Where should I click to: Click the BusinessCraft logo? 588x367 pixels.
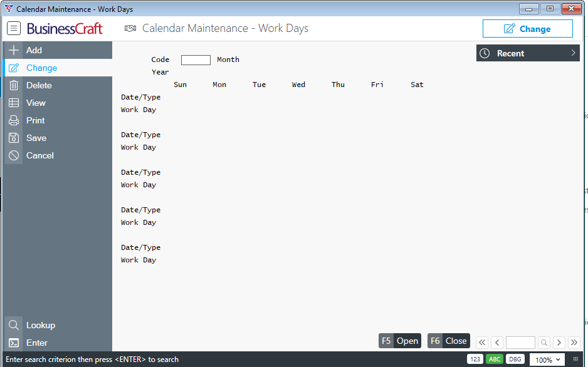[65, 28]
